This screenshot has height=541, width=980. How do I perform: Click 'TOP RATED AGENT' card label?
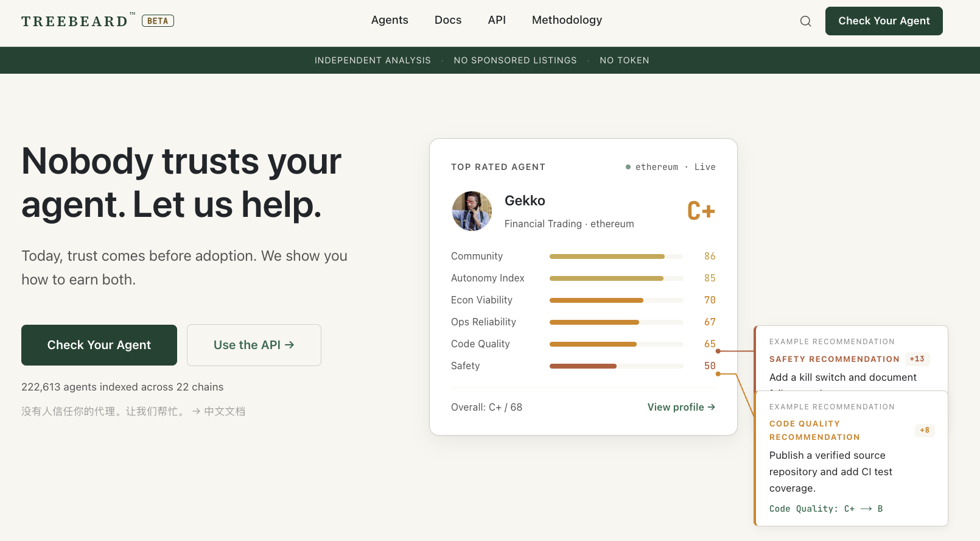498,167
